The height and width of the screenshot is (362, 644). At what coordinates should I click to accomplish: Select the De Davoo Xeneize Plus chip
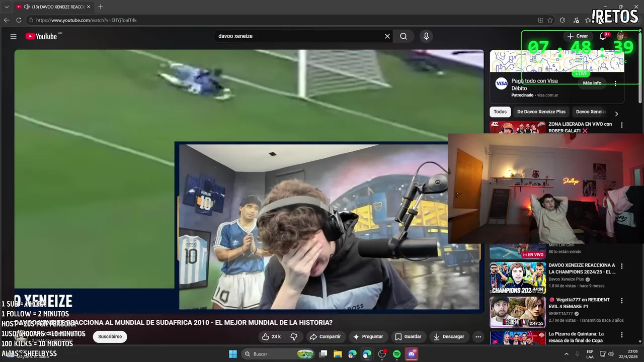(541, 112)
